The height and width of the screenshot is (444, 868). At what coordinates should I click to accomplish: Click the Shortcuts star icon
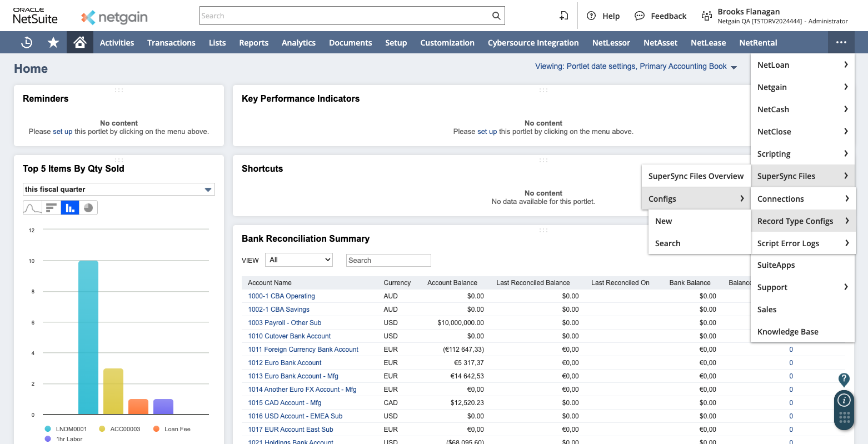click(53, 43)
